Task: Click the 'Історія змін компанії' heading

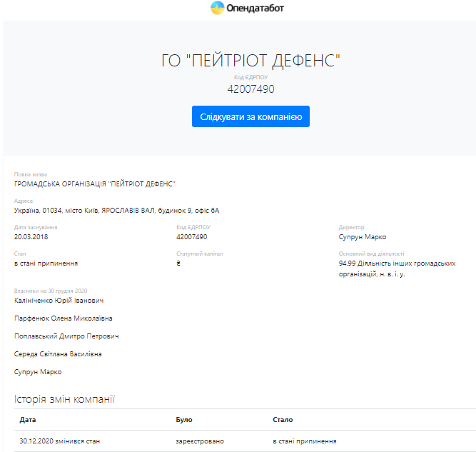Action: tap(65, 398)
